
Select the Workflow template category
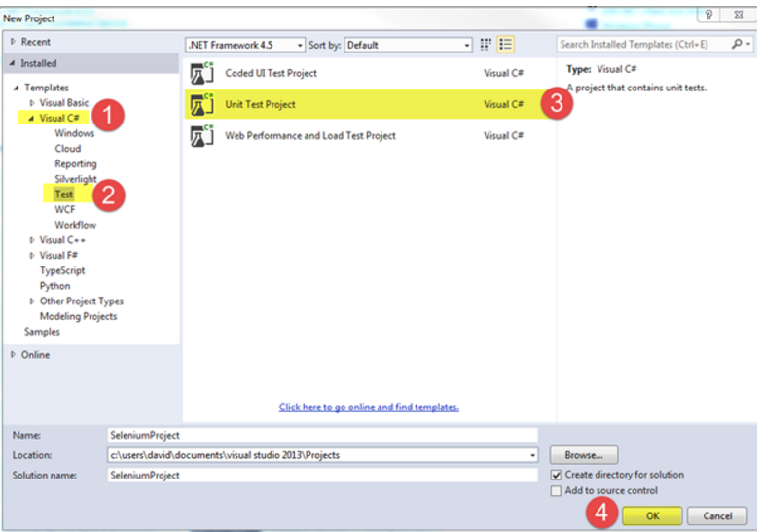(75, 225)
